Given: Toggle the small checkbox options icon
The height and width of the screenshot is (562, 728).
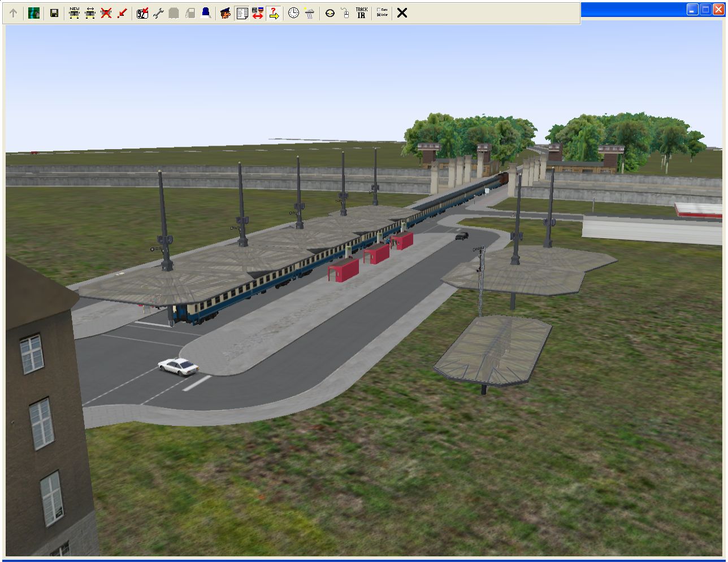Looking at the screenshot, I should tap(382, 13).
